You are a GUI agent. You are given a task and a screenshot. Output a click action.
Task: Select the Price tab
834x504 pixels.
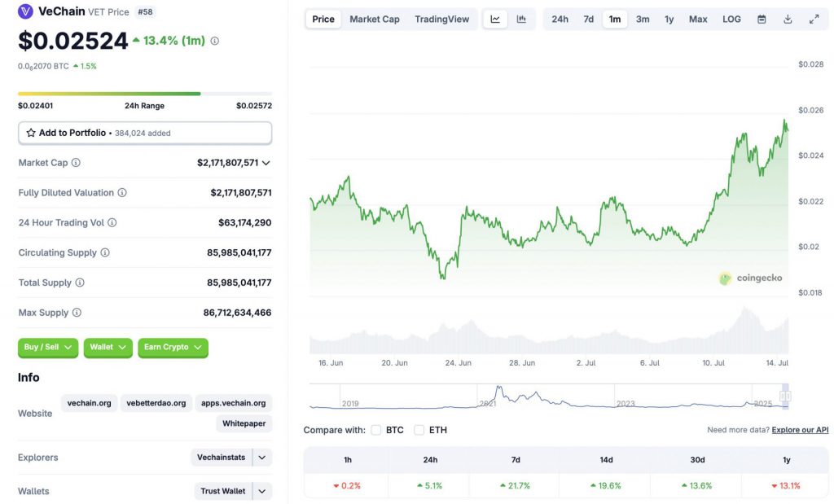323,20
